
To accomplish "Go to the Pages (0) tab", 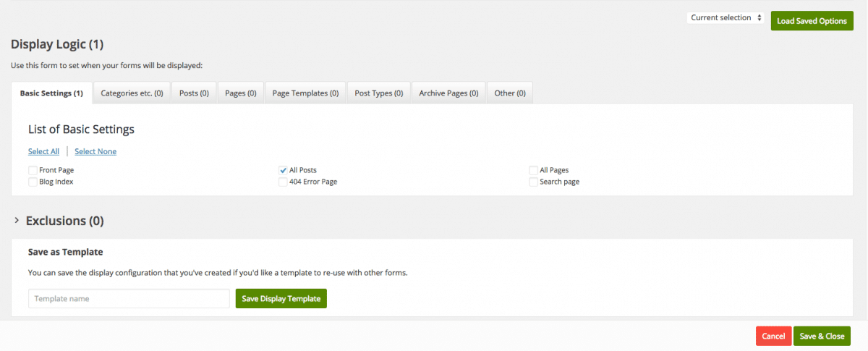I will point(241,93).
